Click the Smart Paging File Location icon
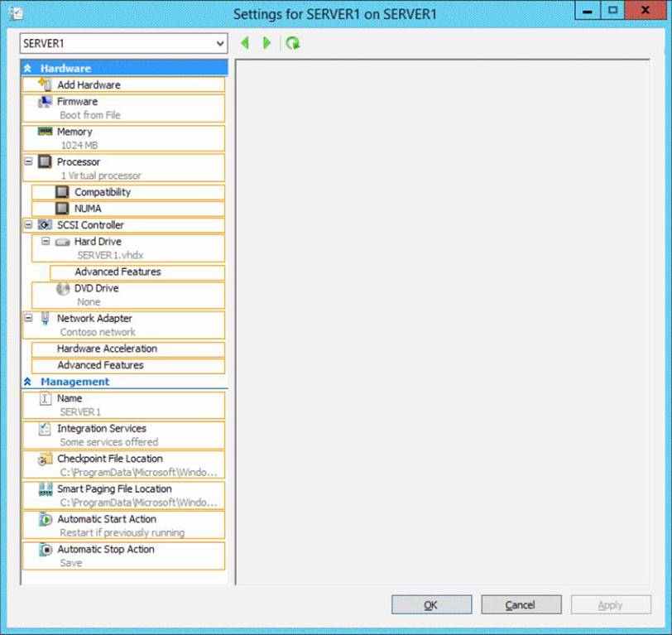The image size is (672, 635). pyautogui.click(x=46, y=489)
